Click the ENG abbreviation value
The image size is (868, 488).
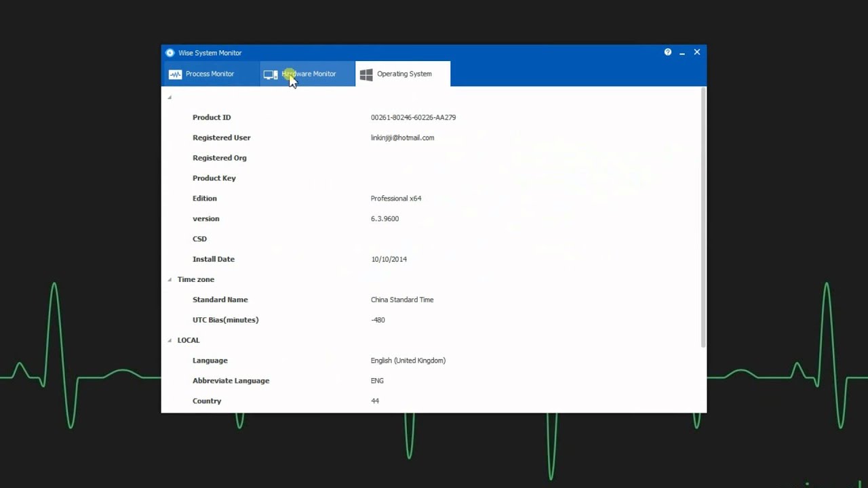point(377,381)
